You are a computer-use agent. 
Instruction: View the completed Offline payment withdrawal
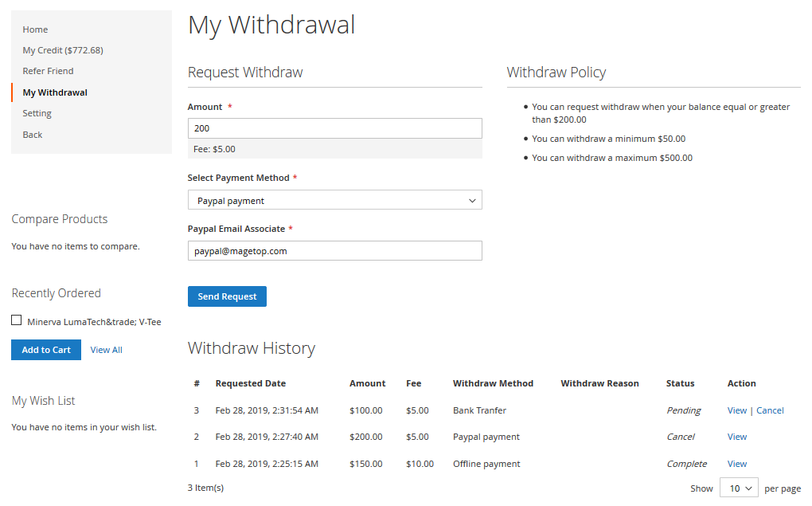(736, 464)
